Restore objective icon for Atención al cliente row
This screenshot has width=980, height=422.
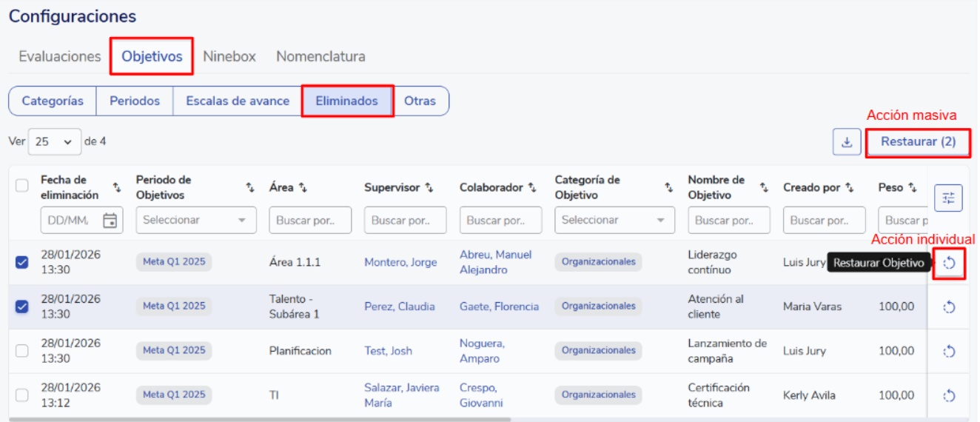click(949, 307)
